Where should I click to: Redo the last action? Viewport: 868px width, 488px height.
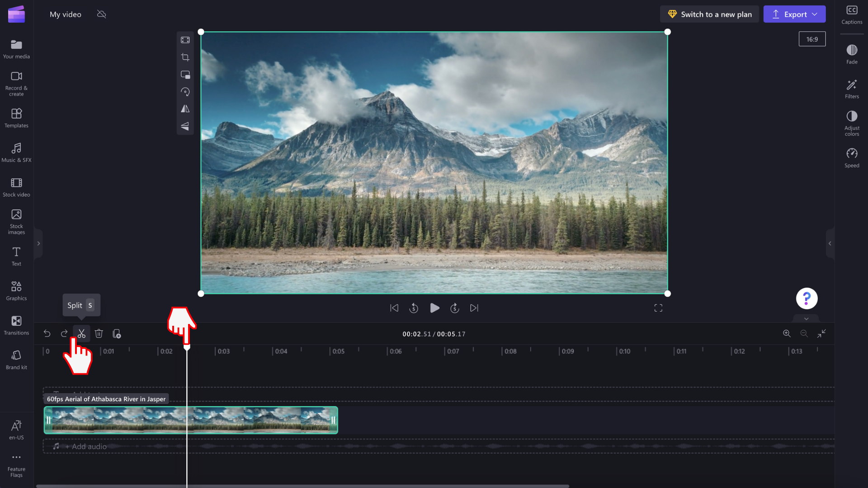coord(64,333)
